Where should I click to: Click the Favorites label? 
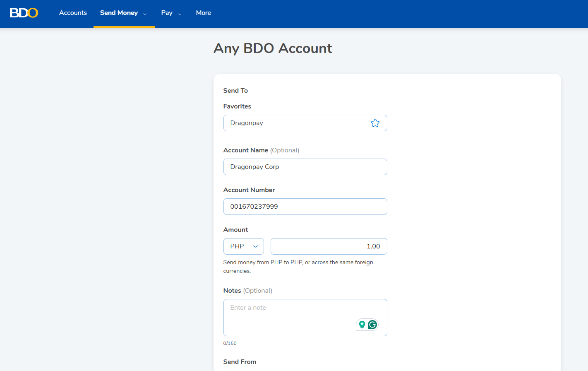click(x=237, y=106)
